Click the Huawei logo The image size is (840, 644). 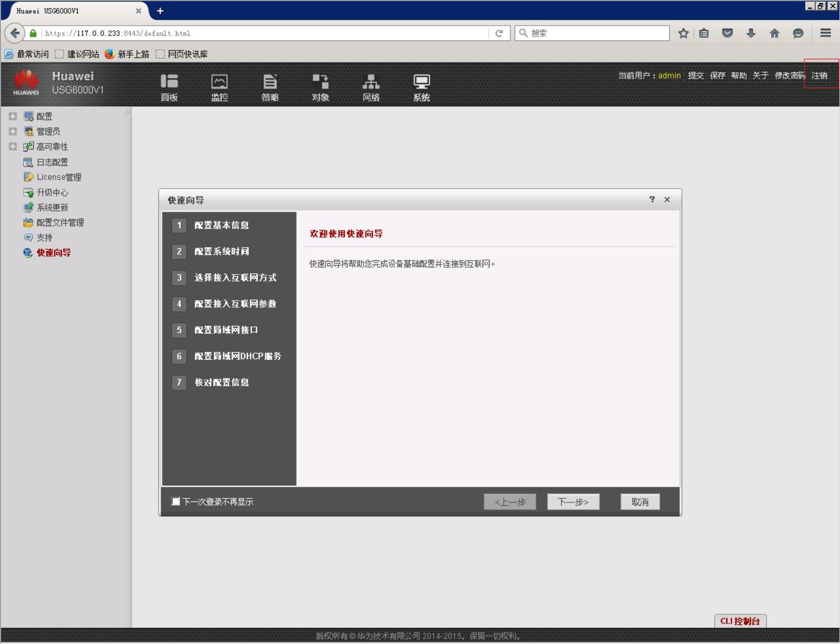tap(26, 83)
